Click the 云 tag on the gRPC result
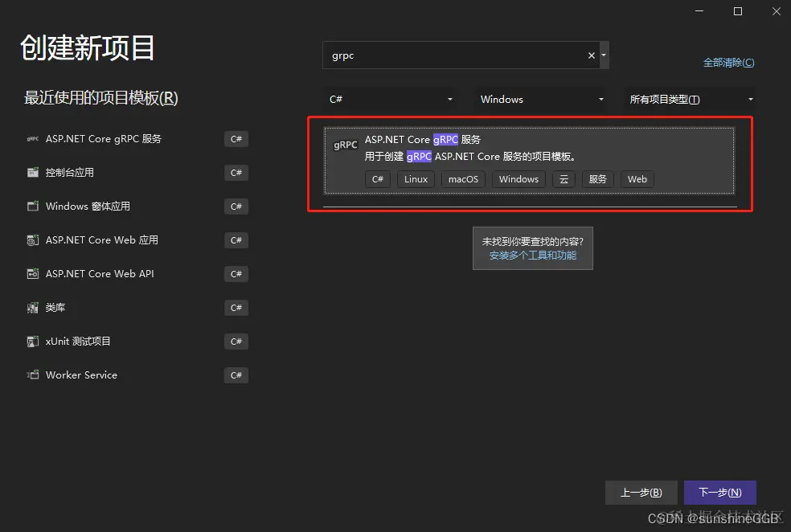Image resolution: width=791 pixels, height=532 pixels. point(564,179)
